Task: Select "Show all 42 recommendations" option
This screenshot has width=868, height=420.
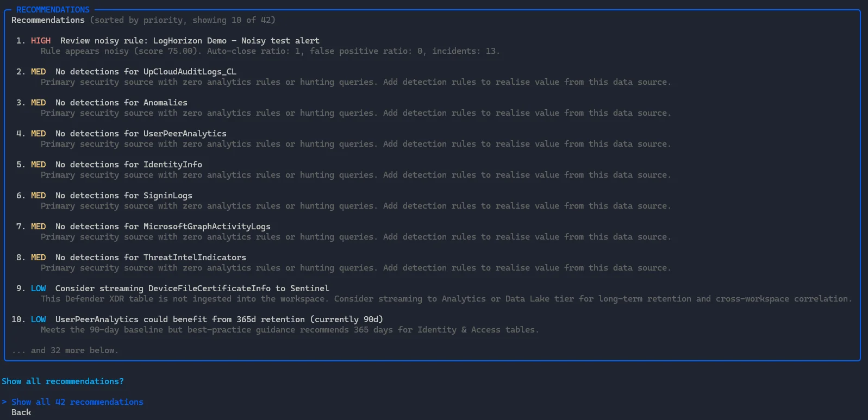Action: click(77, 402)
